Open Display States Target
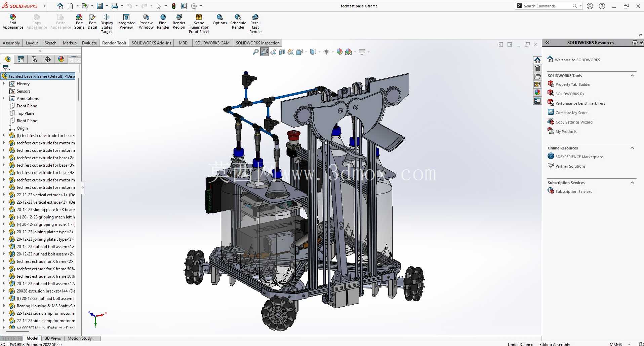 107,24
